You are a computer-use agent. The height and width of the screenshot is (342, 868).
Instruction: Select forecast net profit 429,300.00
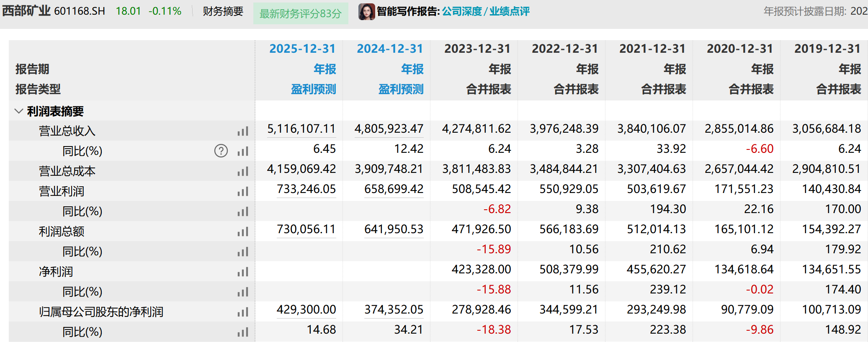point(307,309)
